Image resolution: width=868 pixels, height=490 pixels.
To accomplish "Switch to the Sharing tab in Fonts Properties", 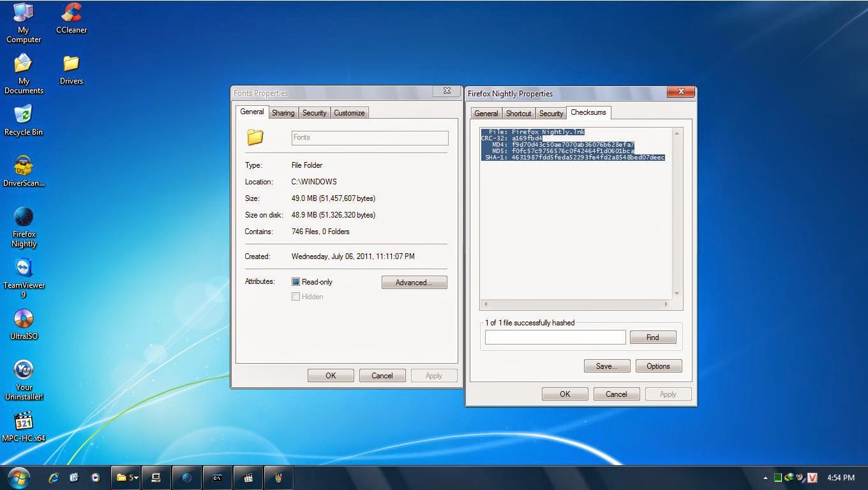I will (283, 113).
